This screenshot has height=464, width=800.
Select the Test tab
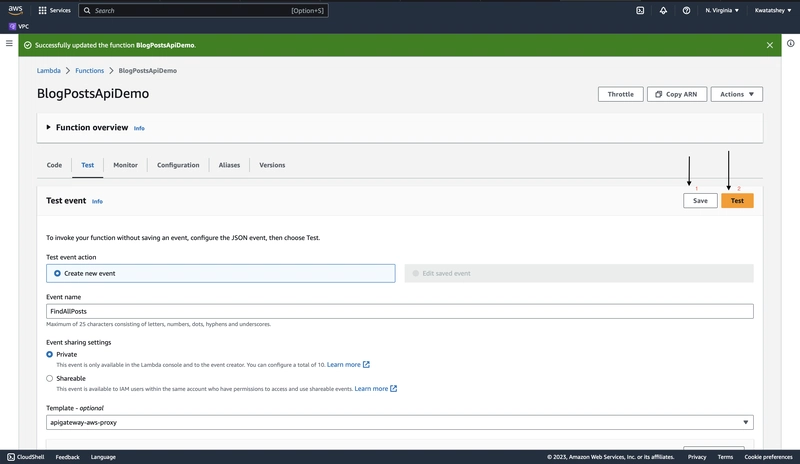[87, 165]
